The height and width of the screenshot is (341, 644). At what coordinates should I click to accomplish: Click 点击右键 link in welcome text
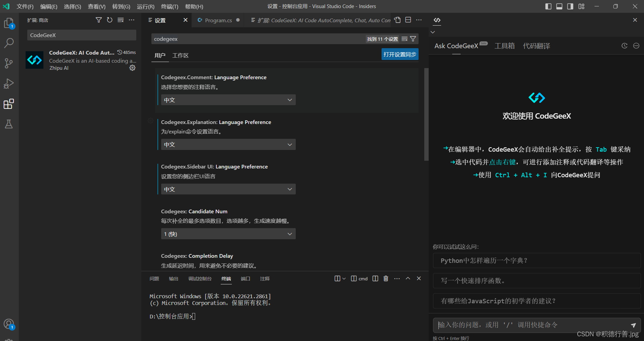click(x=502, y=162)
